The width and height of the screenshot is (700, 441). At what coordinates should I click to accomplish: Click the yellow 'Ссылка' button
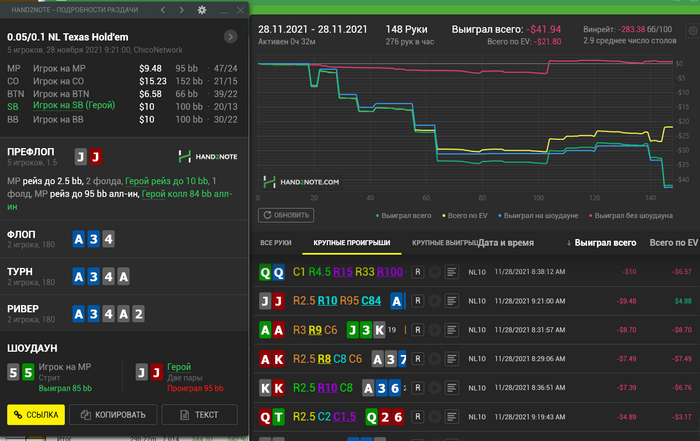tap(36, 414)
